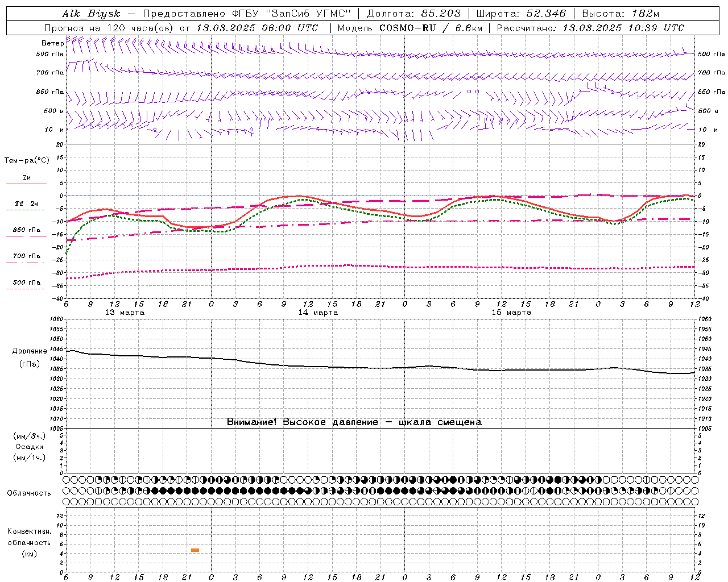Click the Давление panel label

(30, 351)
